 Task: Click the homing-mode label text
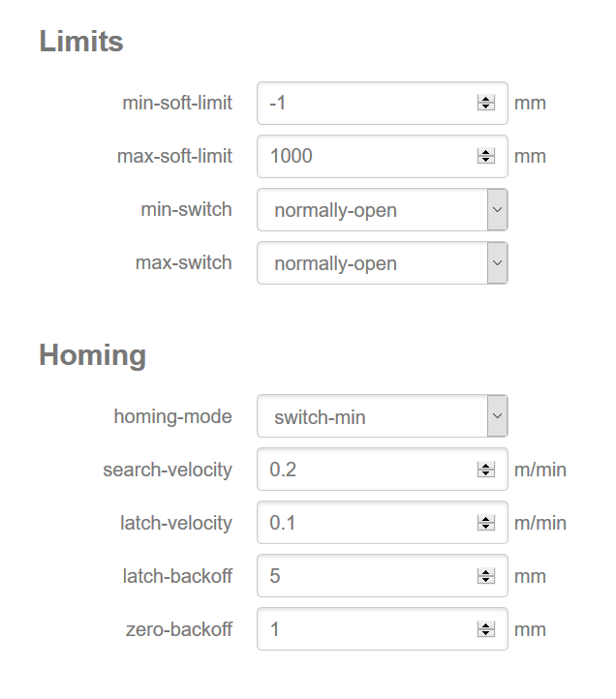point(172,417)
